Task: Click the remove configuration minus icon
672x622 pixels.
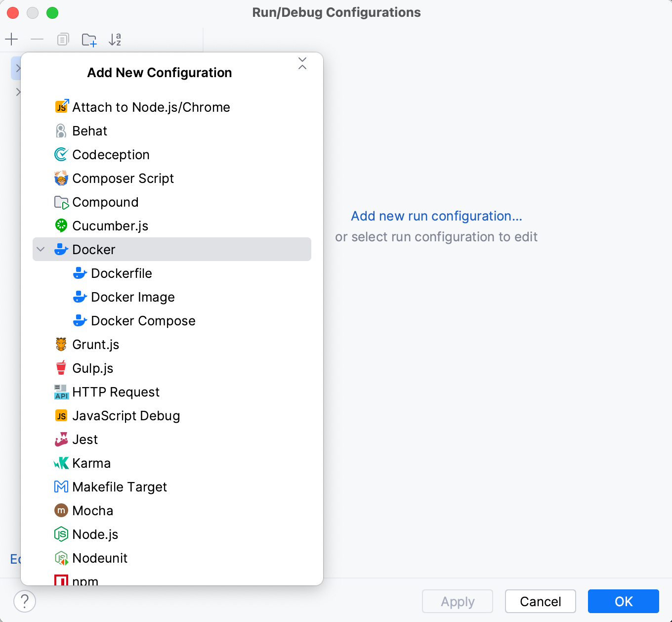Action: pyautogui.click(x=37, y=39)
